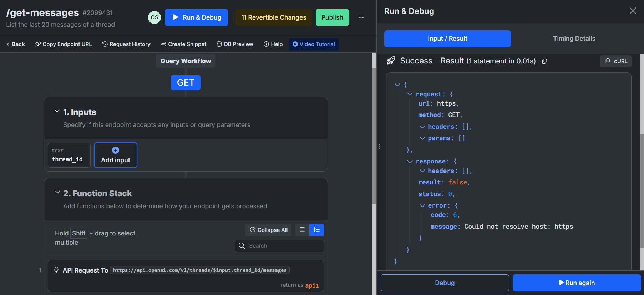Viewport: 644px width, 295px height.
Task: Collapse the response node in result JSON
Action: tap(410, 162)
